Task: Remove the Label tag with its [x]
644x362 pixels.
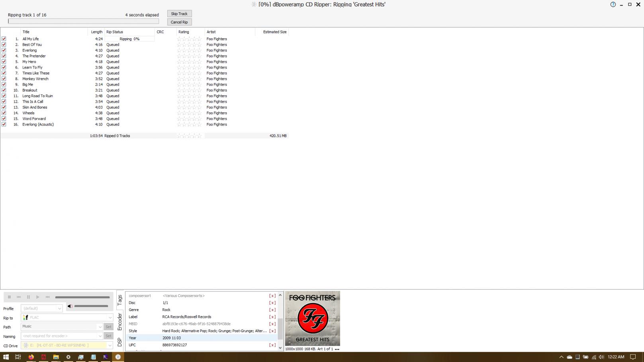Action: [272, 317]
